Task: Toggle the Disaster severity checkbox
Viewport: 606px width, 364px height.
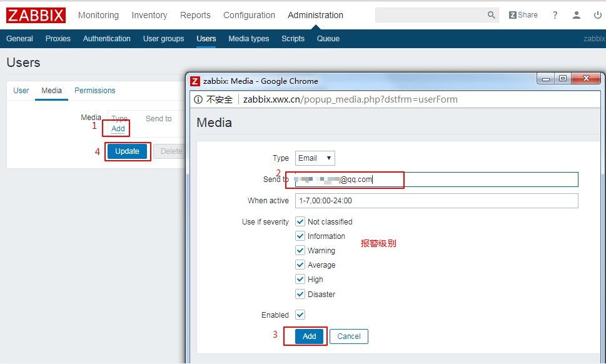Action: (300, 294)
